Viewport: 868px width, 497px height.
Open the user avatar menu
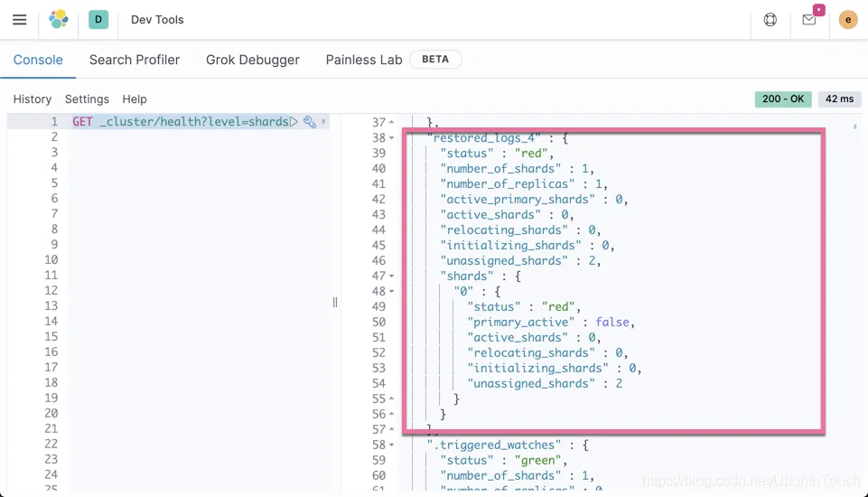click(x=848, y=20)
